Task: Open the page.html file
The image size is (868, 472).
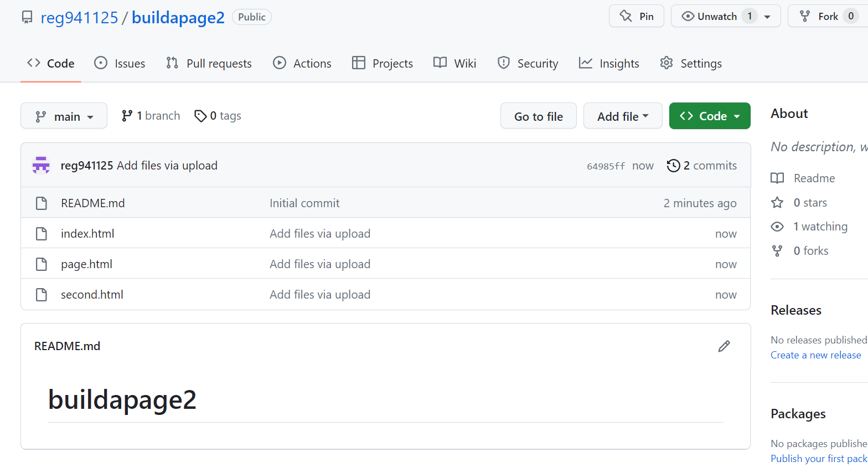Action: tap(86, 264)
